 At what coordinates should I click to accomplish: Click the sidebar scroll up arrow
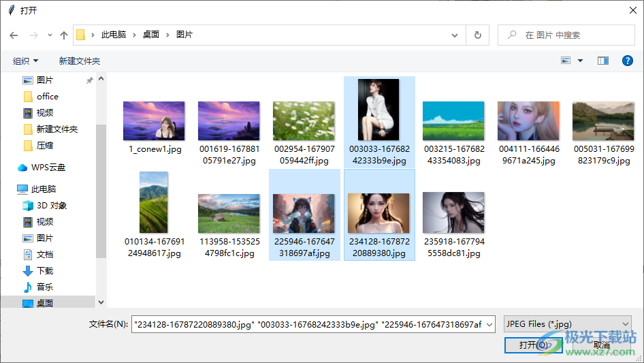(x=101, y=78)
